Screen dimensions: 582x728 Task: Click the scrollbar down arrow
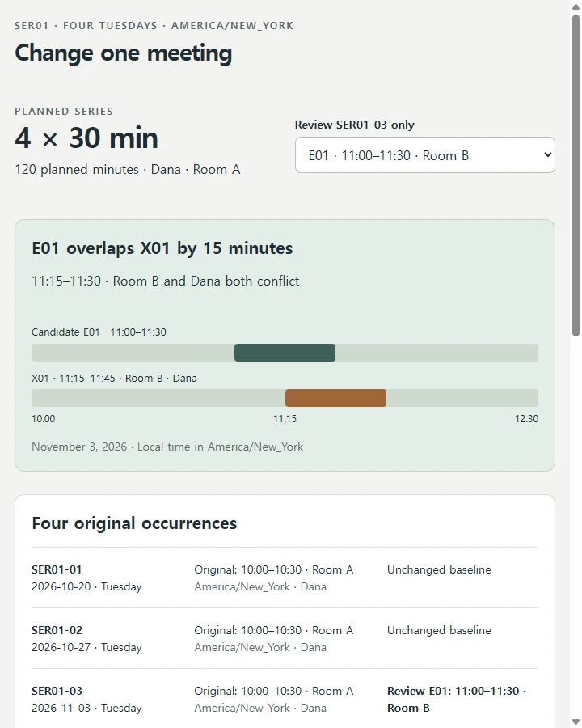(x=576, y=722)
